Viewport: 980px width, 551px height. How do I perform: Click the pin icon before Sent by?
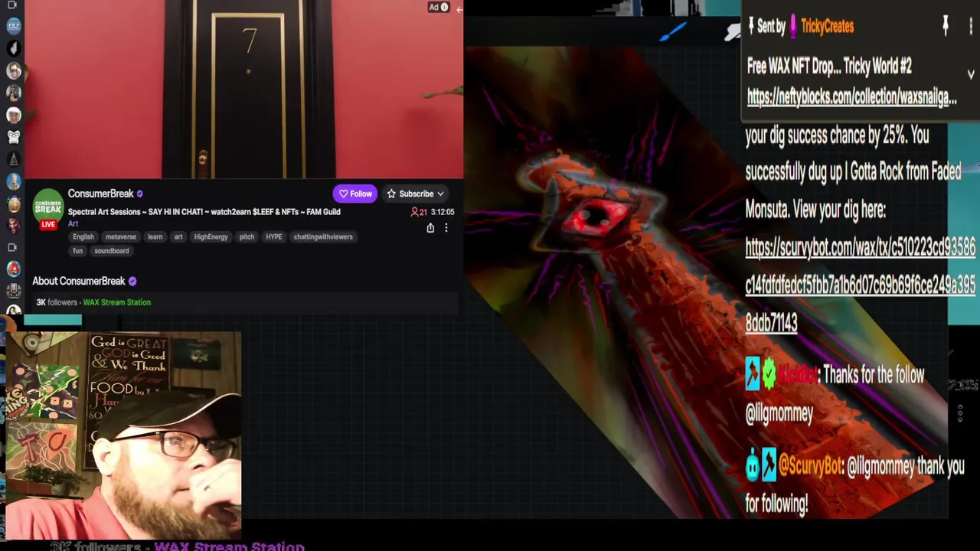click(751, 26)
